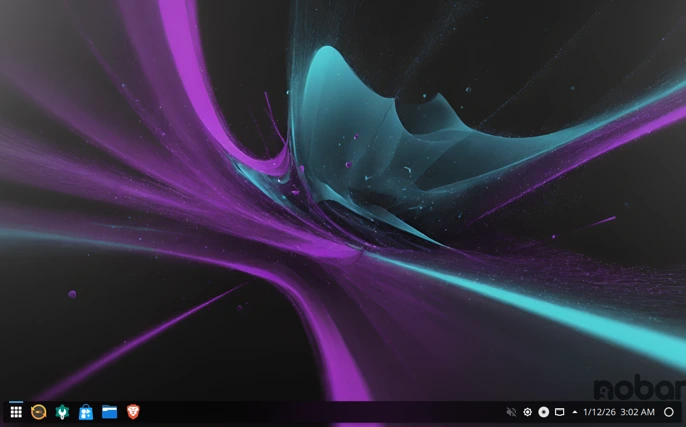Click the small purple dot on wallpaper
The width and height of the screenshot is (686, 427).
coord(72,294)
